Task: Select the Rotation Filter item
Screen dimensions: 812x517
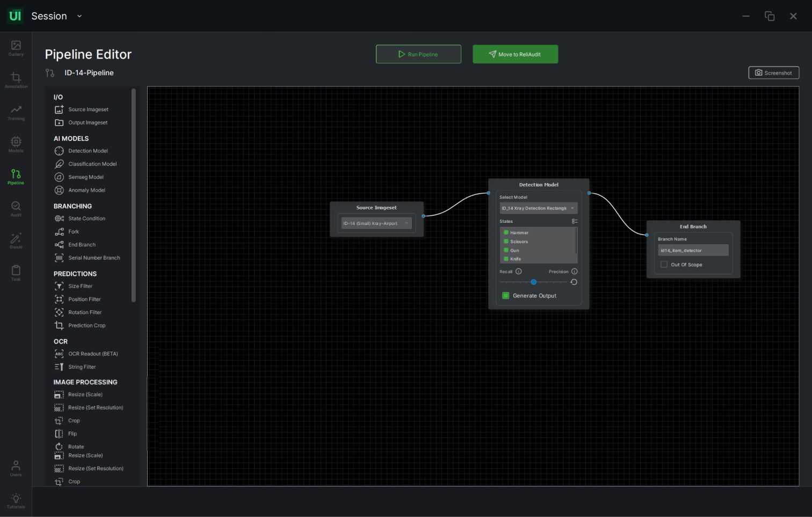Action: click(78, 312)
